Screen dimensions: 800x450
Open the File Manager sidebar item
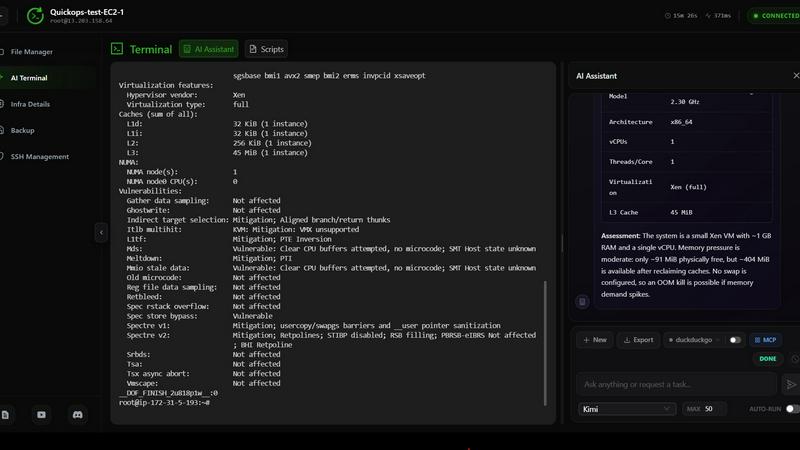point(31,52)
